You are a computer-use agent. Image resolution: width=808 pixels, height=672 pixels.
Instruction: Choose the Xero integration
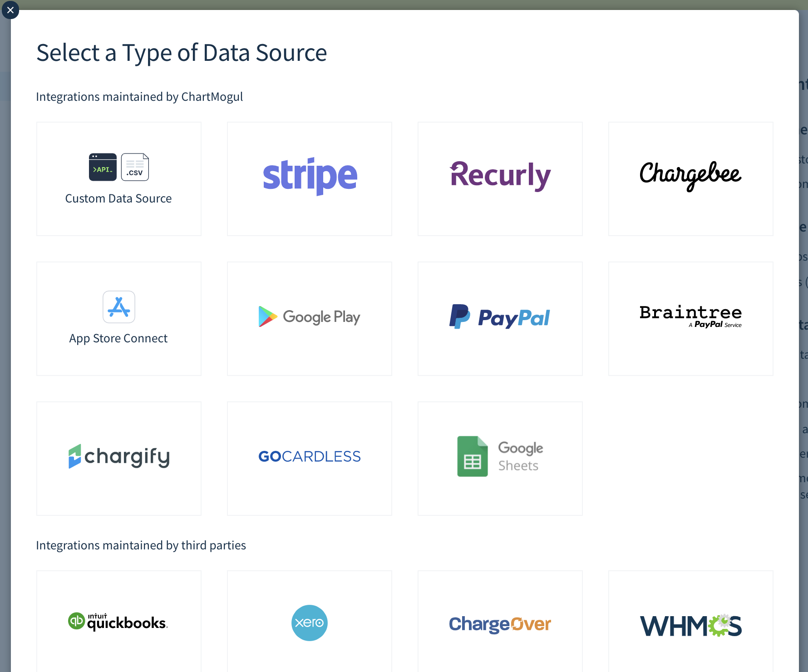310,622
